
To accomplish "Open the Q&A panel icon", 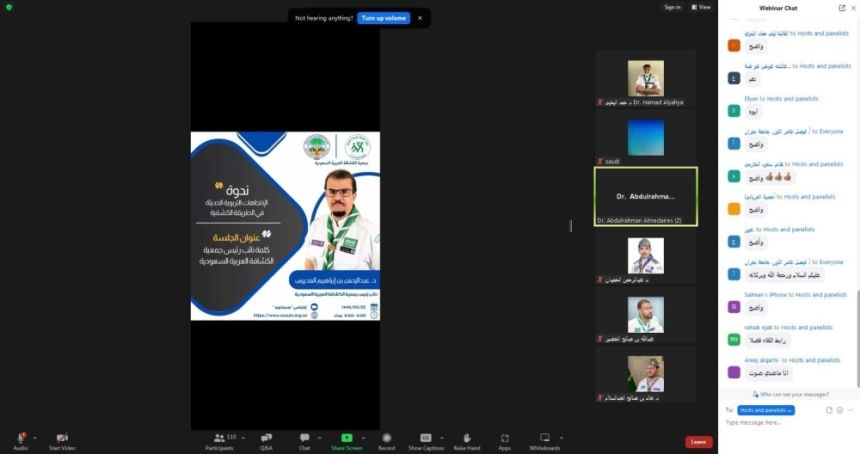I will pos(266,437).
